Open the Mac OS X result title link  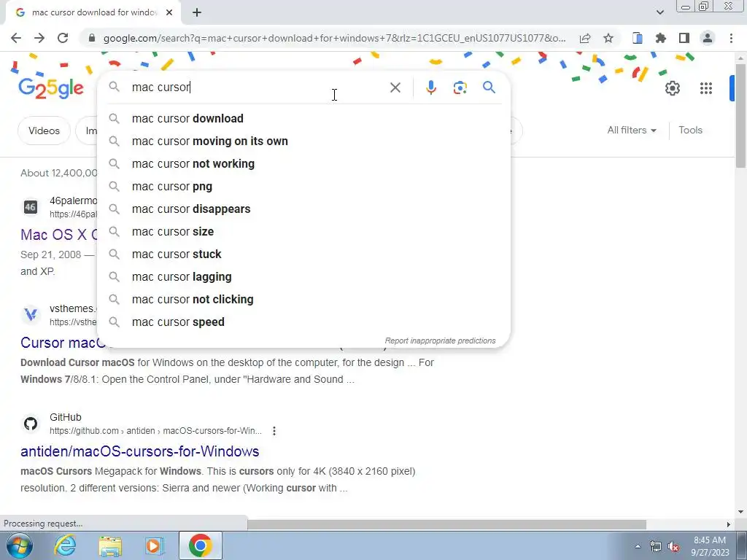click(x=58, y=235)
